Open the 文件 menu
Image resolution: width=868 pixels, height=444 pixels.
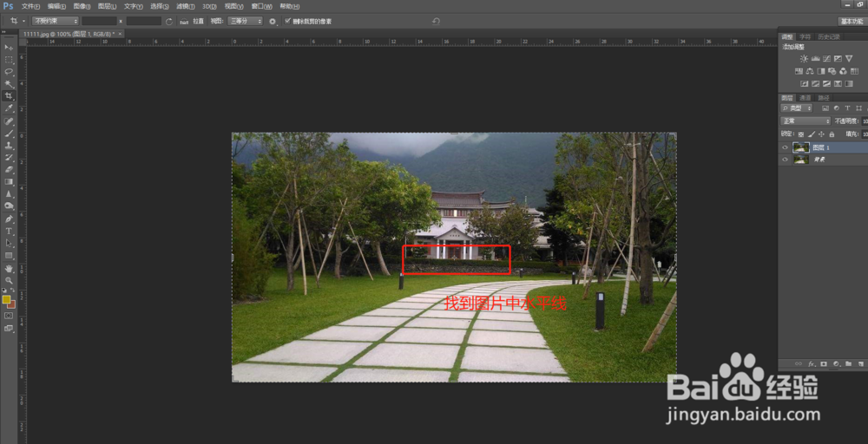coord(31,6)
